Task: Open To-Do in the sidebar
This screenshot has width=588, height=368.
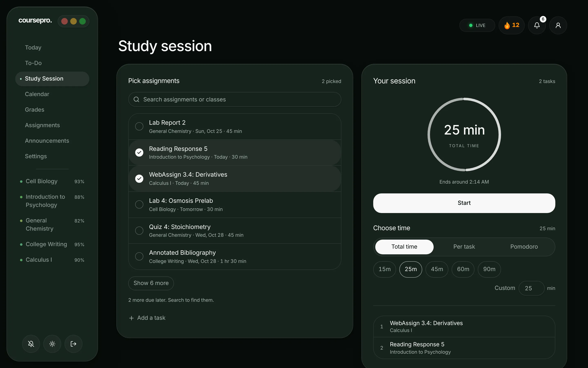Action: [x=52, y=63]
